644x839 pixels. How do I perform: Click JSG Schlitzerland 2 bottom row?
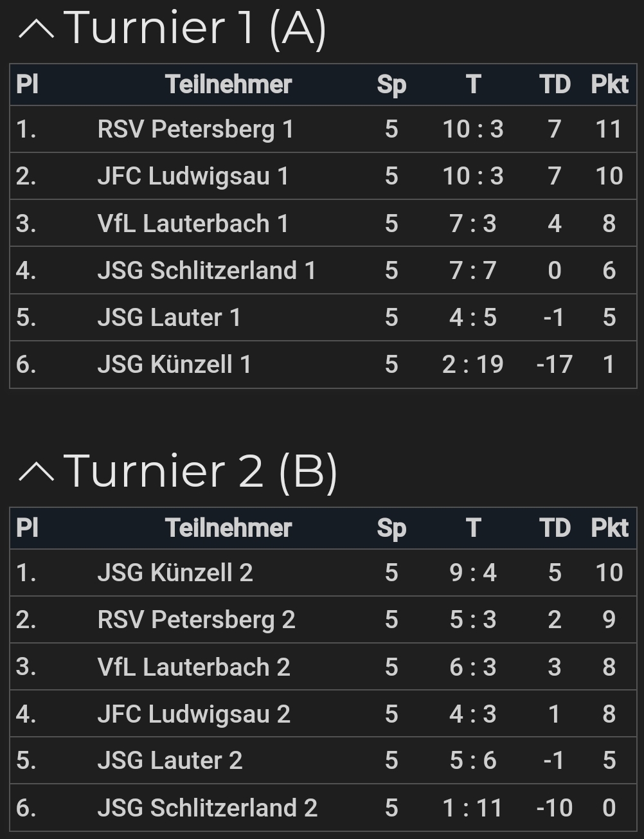click(x=323, y=807)
